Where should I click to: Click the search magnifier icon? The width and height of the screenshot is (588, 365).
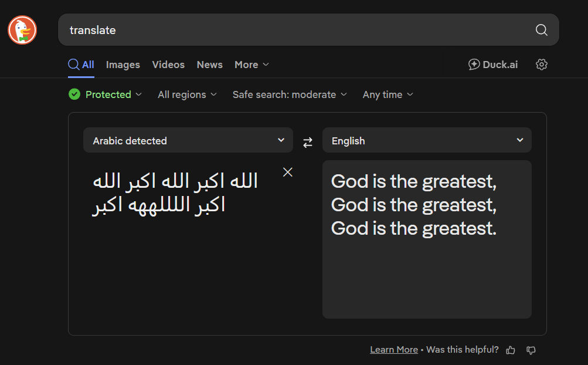point(541,30)
